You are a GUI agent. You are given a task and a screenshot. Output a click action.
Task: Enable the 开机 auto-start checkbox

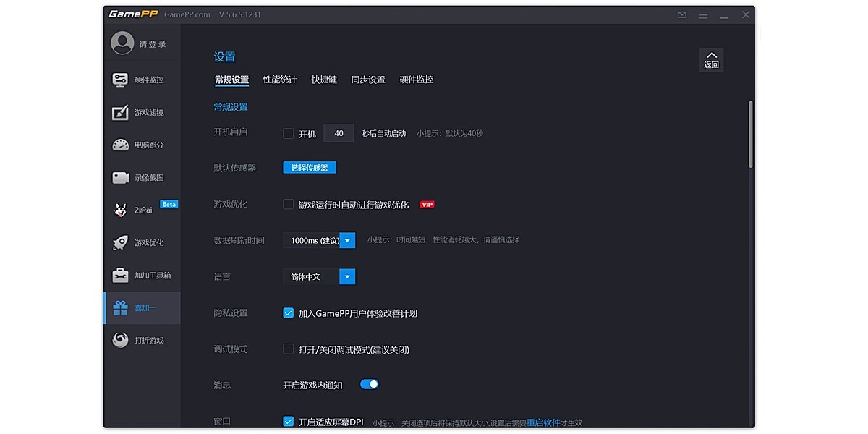[x=288, y=133]
